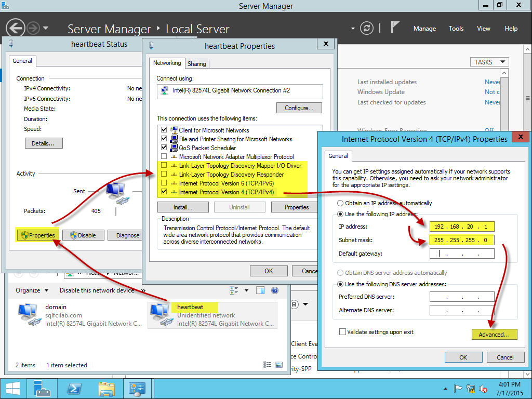This screenshot has width=532, height=399.
Task: Open the Help menu
Action: click(x=511, y=29)
